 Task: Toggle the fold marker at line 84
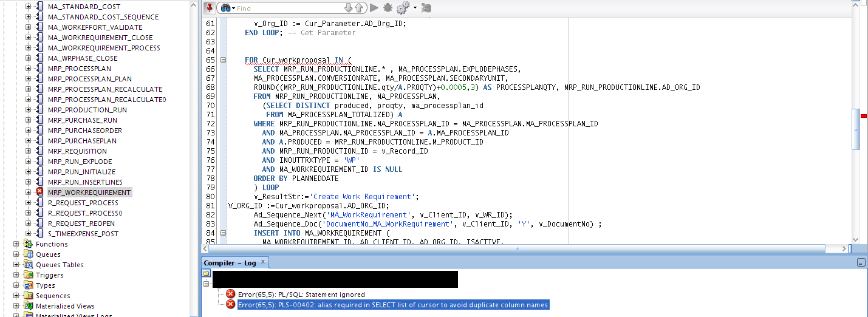[x=223, y=233]
